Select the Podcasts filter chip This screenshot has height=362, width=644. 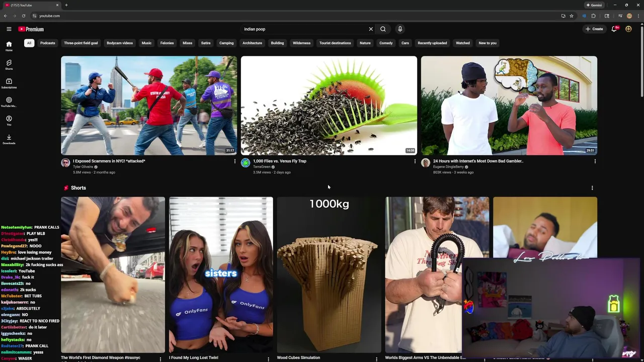pos(48,43)
